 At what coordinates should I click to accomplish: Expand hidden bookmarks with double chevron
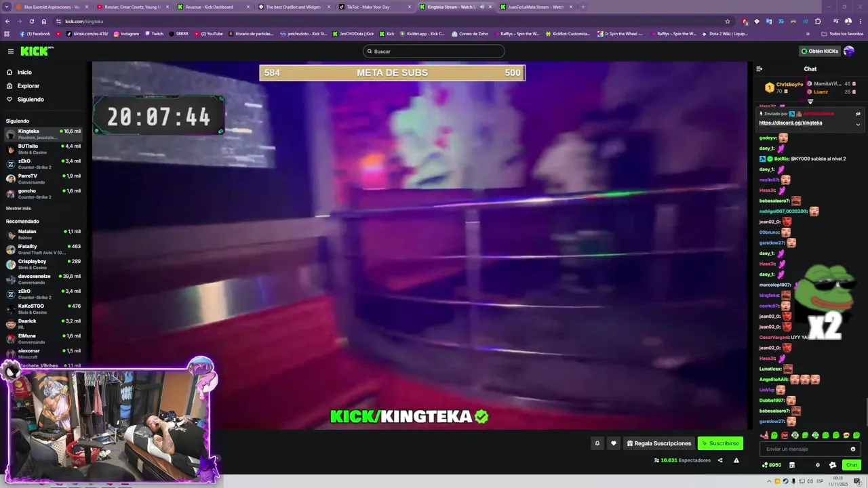(x=808, y=33)
